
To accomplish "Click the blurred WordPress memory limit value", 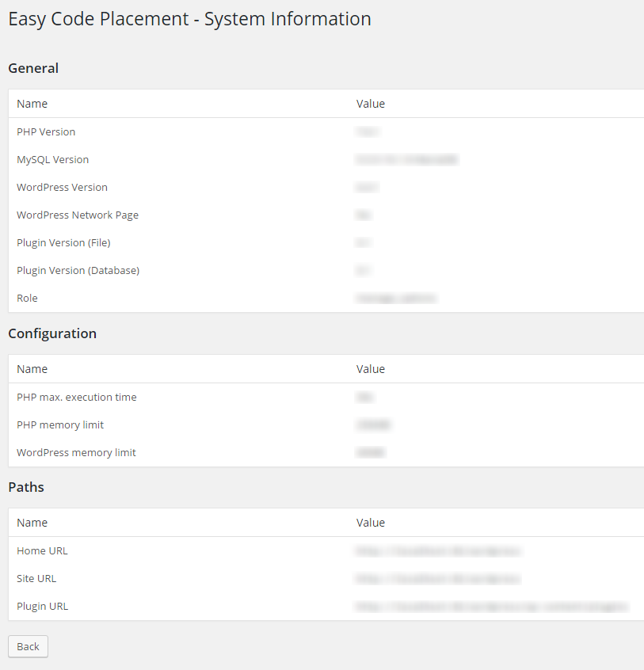I will [371, 453].
